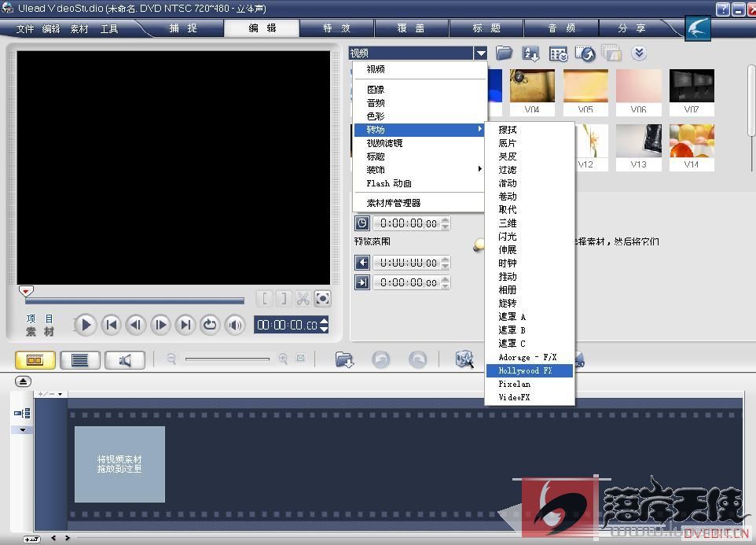
Task: Click the eject button above the timeline
Action: (23, 381)
